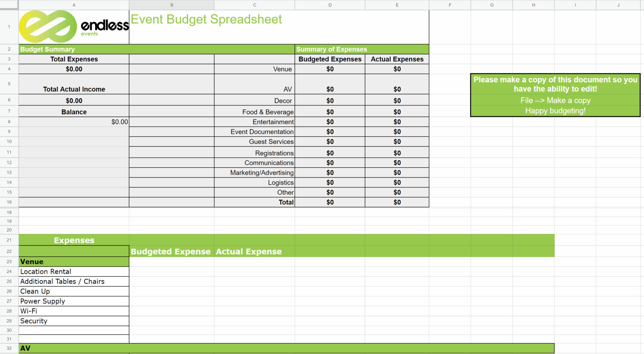Select Marketing/Advertising budgeted amount
Screen dimensions: 644x354
[330, 173]
